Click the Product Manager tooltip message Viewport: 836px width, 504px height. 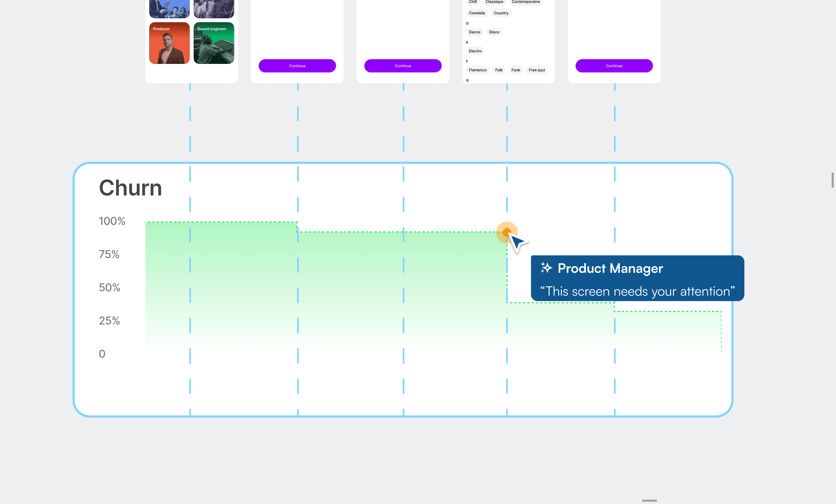[637, 291]
